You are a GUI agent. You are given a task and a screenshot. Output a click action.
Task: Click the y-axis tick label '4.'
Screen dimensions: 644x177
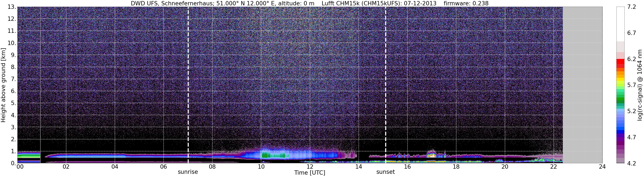click(13, 115)
